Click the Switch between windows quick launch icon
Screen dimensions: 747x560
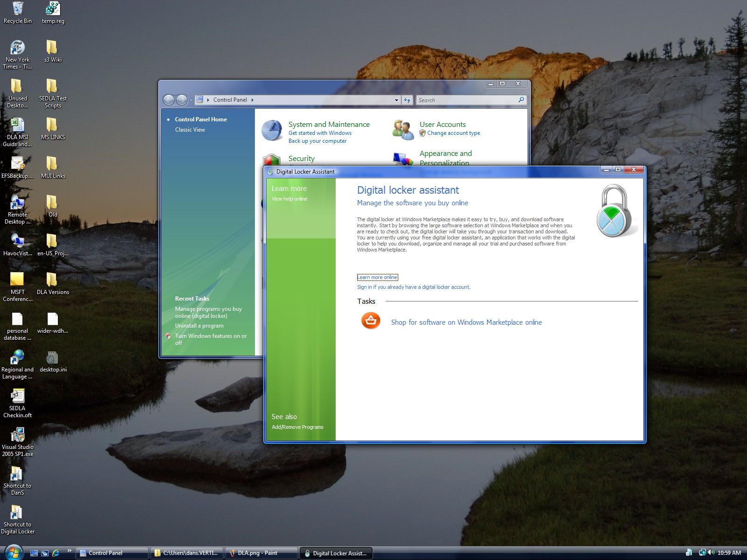[x=45, y=553]
